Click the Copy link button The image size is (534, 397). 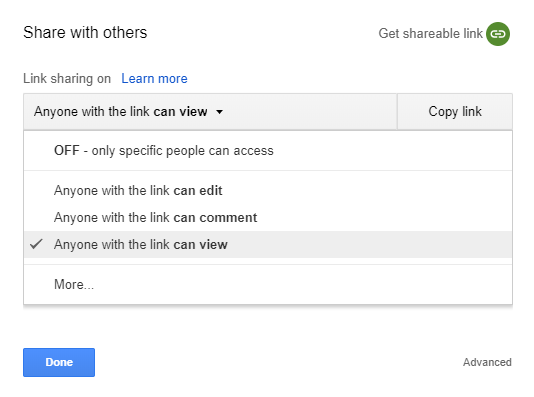pos(455,112)
